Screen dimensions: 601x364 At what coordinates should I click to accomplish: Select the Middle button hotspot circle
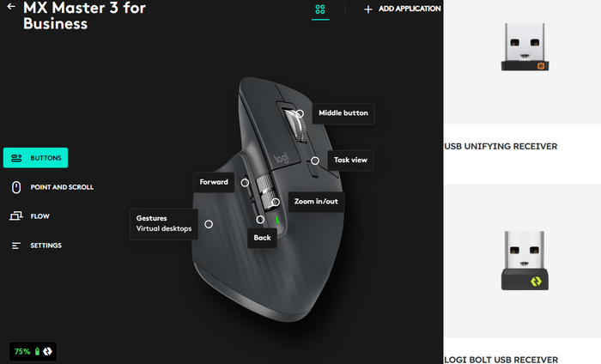[300, 114]
